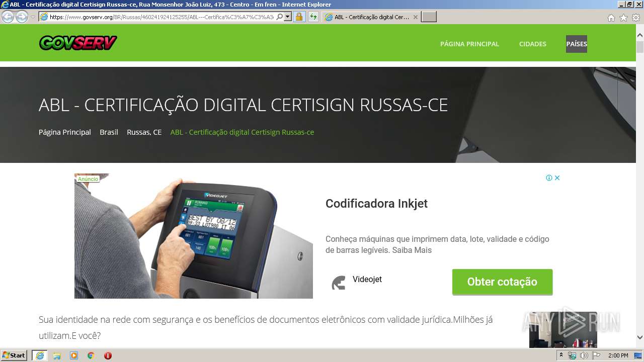
Task: Click the vertical scrollbar thumb
Action: (x=640, y=47)
